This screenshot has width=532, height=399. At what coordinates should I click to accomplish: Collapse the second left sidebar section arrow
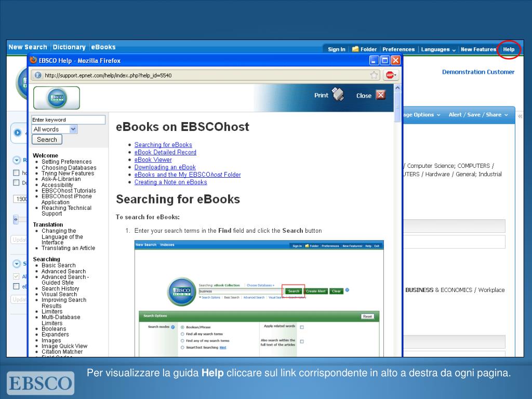[17, 263]
